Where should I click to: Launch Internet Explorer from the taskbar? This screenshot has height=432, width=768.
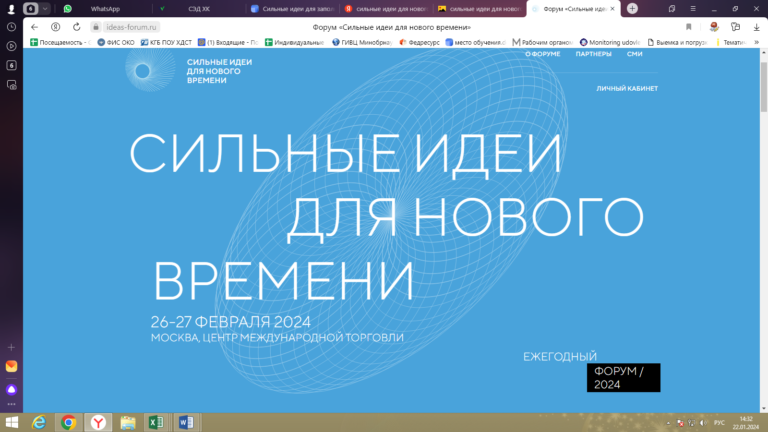pos(39,422)
